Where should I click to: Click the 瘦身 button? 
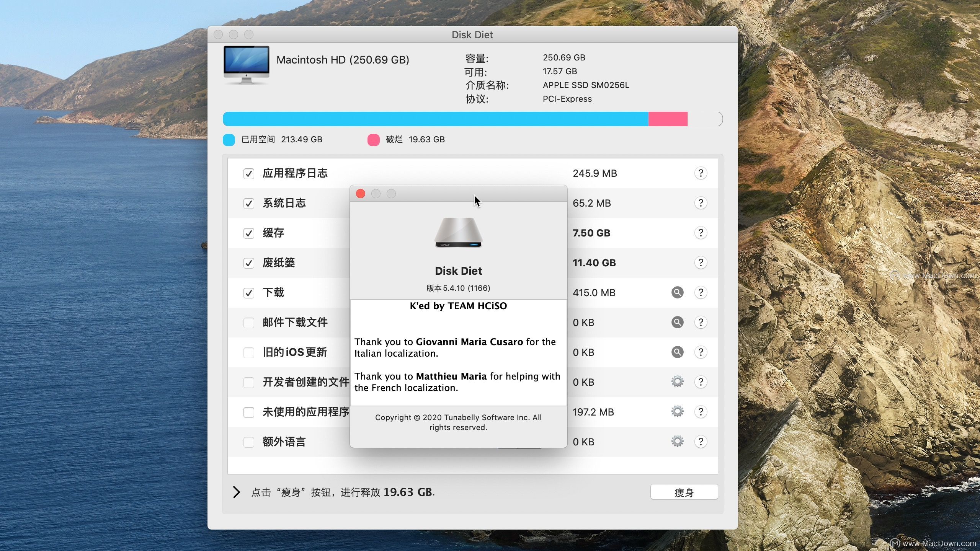pos(684,492)
